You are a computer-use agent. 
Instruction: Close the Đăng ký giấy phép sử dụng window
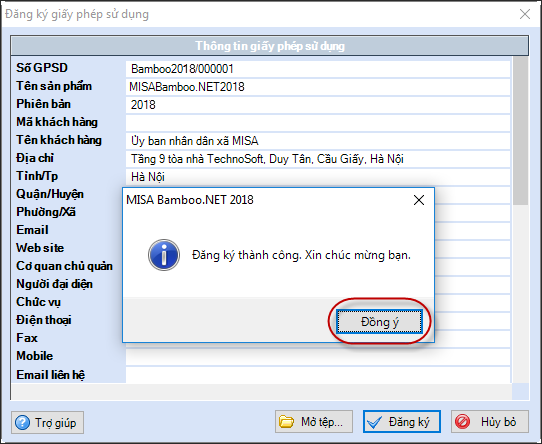525,14
